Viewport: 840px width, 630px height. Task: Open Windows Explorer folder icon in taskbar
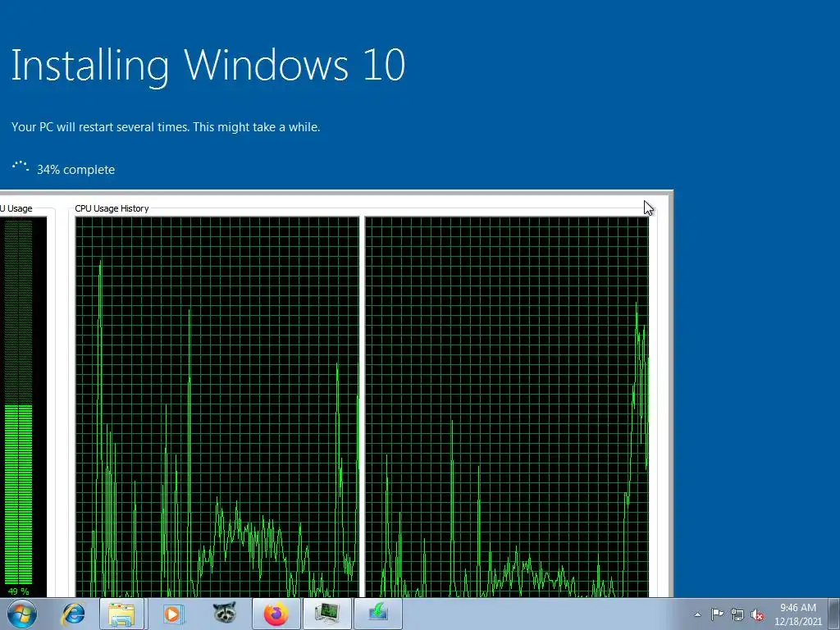click(x=121, y=614)
